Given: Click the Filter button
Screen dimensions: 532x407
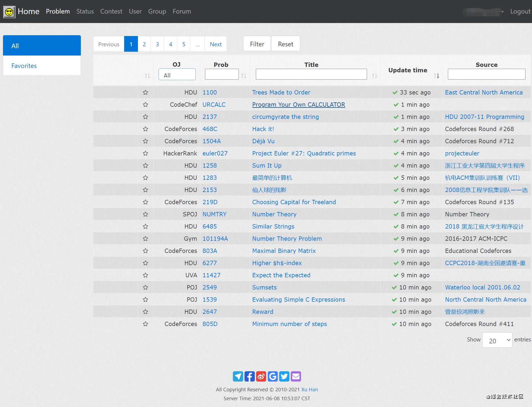Looking at the screenshot, I should point(257,44).
